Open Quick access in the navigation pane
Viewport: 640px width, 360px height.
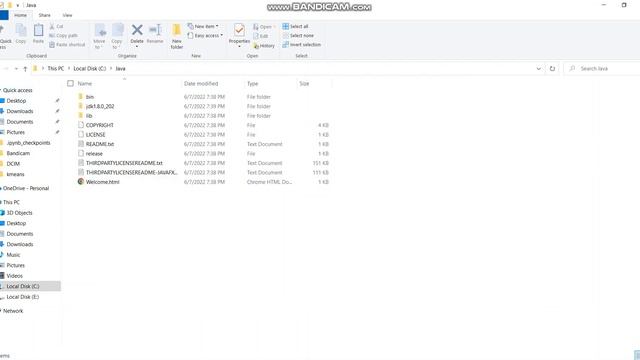(x=18, y=90)
